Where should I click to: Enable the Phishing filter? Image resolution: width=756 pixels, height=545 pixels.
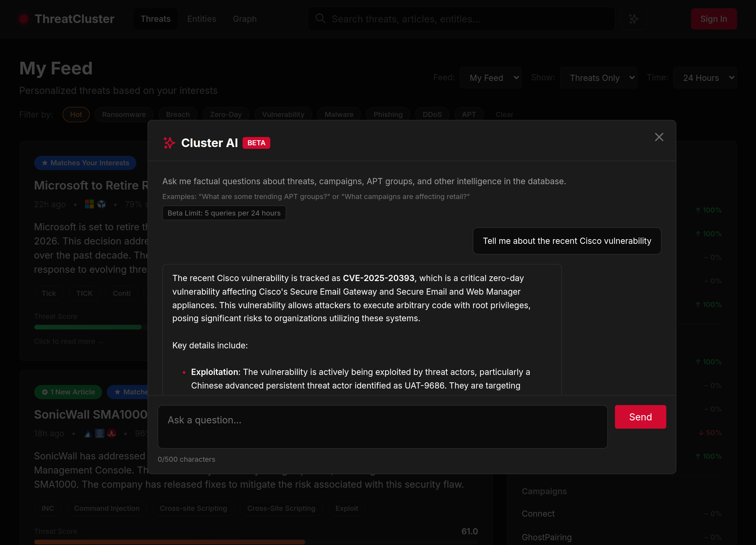point(388,114)
